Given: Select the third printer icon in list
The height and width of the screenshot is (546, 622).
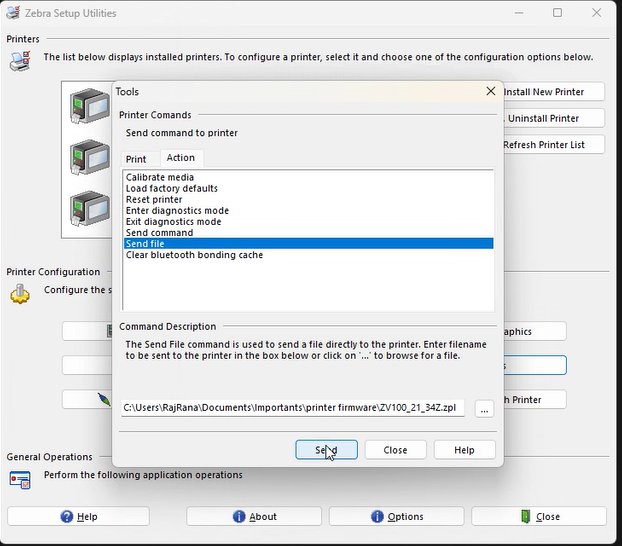Looking at the screenshot, I should point(88,209).
